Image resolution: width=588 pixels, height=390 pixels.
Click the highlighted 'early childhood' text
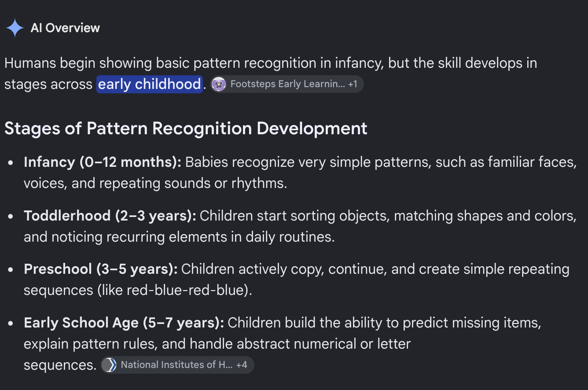[x=149, y=84]
